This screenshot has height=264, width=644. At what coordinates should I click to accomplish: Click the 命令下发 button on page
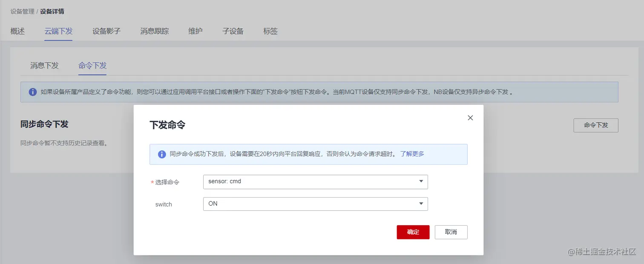coord(596,125)
